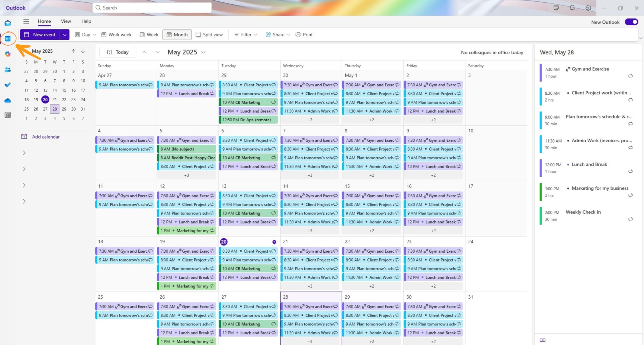This screenshot has height=345, width=644.
Task: Expand the Filter dropdown
Action: pyautogui.click(x=245, y=34)
